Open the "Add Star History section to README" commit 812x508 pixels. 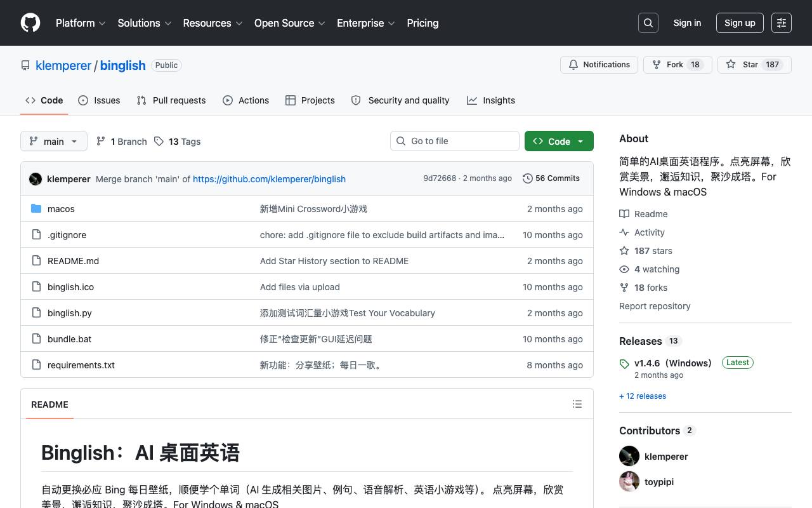pos(334,261)
